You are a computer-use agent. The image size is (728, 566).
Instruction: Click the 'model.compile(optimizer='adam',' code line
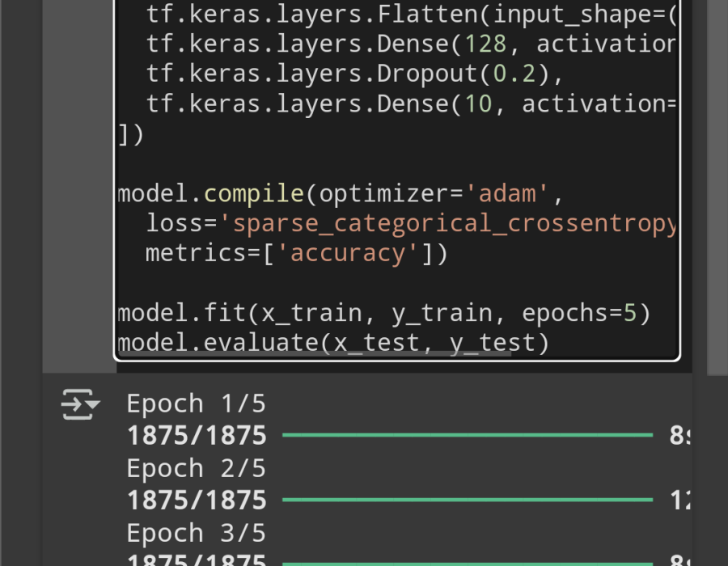(341, 193)
